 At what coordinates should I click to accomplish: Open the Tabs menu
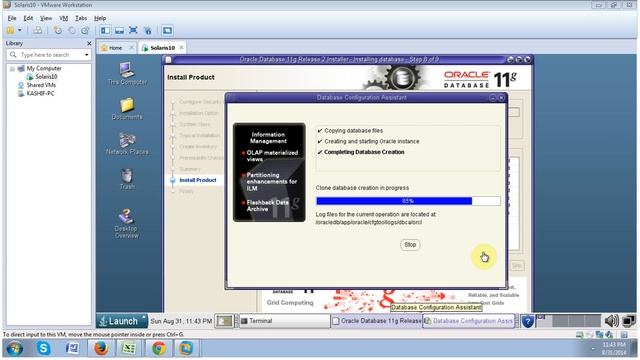click(81, 18)
